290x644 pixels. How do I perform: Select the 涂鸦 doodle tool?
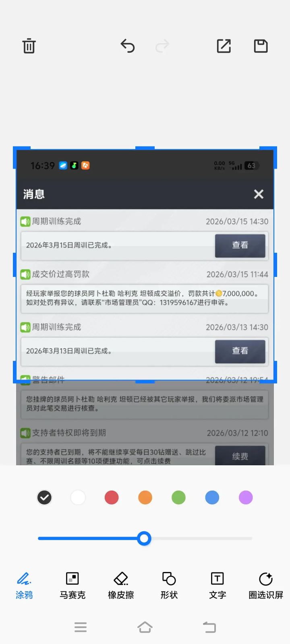[x=24, y=586]
